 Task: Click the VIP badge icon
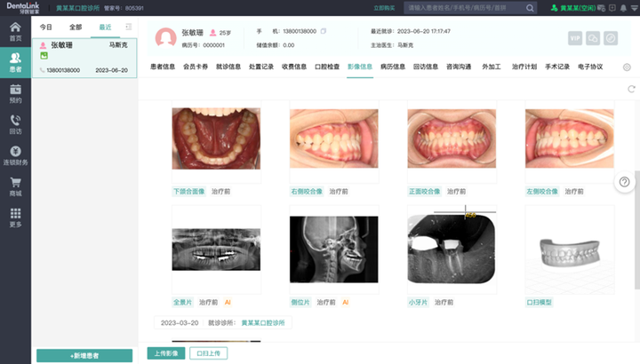pyautogui.click(x=575, y=38)
